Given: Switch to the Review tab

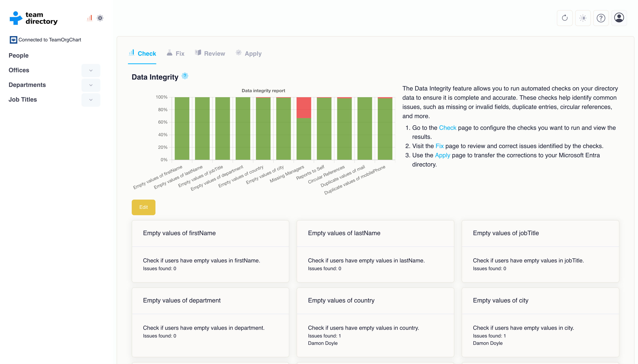Looking at the screenshot, I should tap(210, 53).
